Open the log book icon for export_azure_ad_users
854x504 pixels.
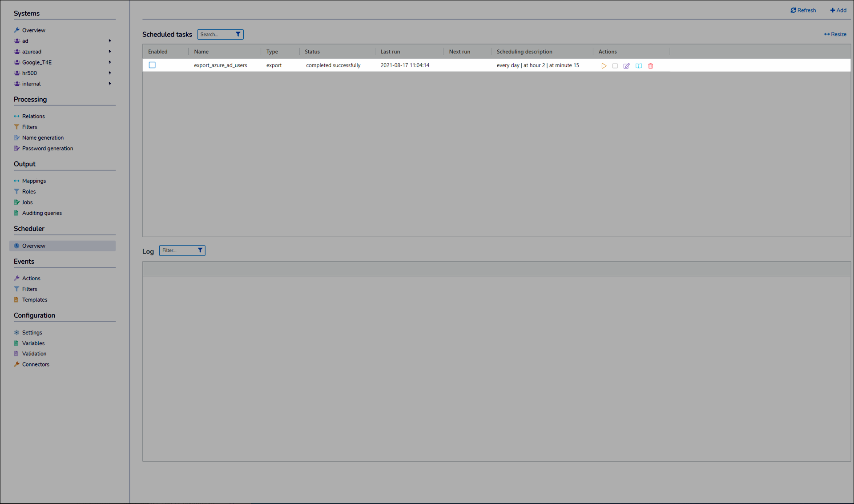(639, 66)
